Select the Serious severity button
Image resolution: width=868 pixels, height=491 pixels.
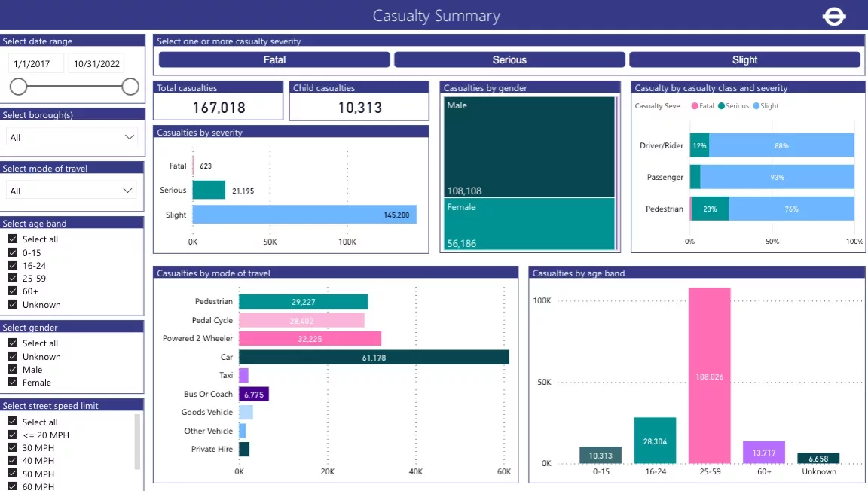tap(509, 59)
